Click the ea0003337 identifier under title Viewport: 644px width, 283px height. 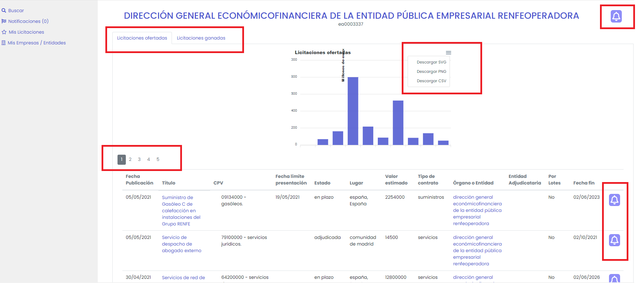point(350,24)
